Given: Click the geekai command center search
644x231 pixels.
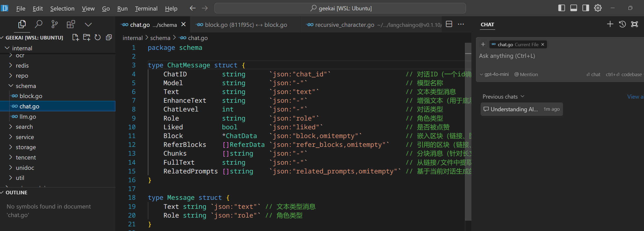Looking at the screenshot, I should click(x=340, y=8).
